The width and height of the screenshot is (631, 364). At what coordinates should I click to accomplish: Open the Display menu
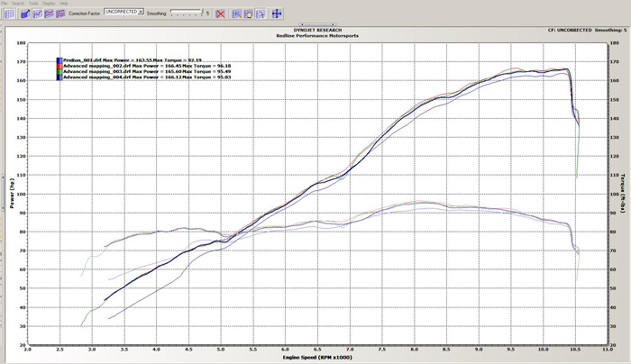(x=49, y=4)
